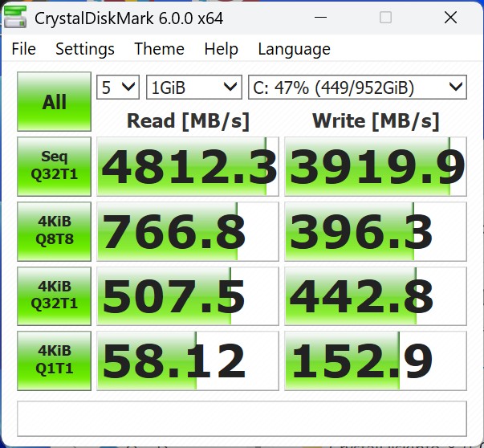This screenshot has width=484, height=448.
Task: Open the File menu
Action: 23,49
